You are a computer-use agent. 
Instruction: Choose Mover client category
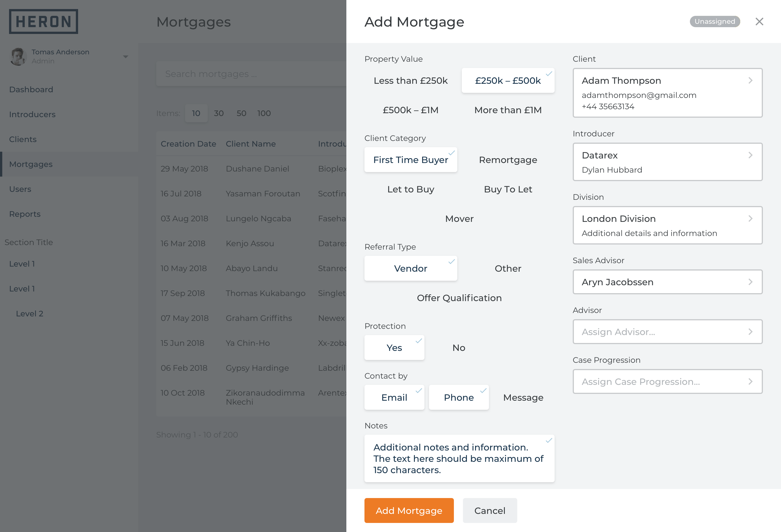[x=459, y=219]
